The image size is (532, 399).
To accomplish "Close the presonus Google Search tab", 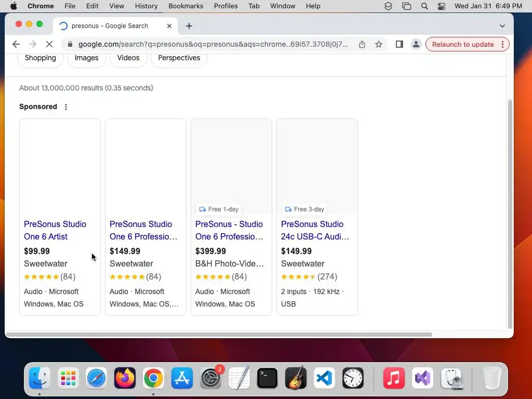I will (x=169, y=26).
